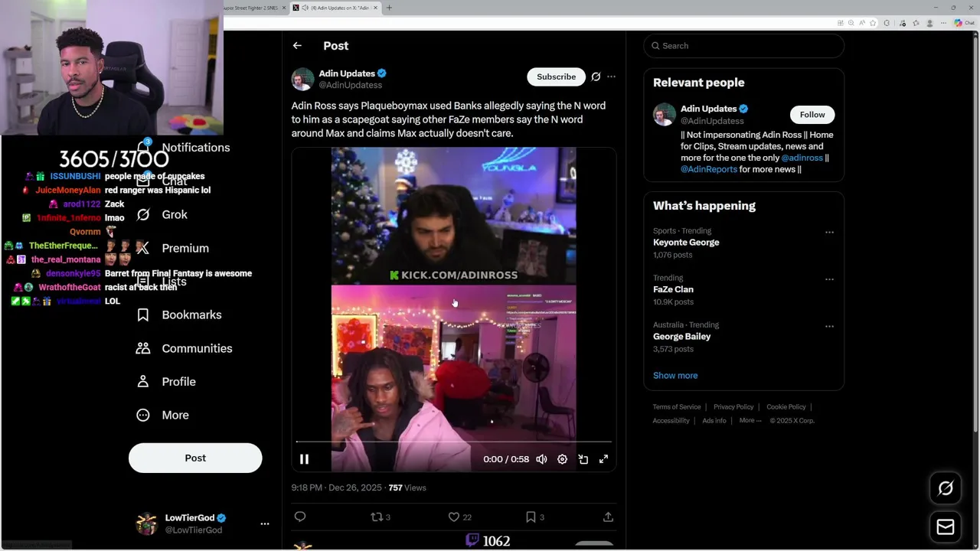Open Profile in the sidebar
The height and width of the screenshot is (551, 980).
[x=165, y=381]
